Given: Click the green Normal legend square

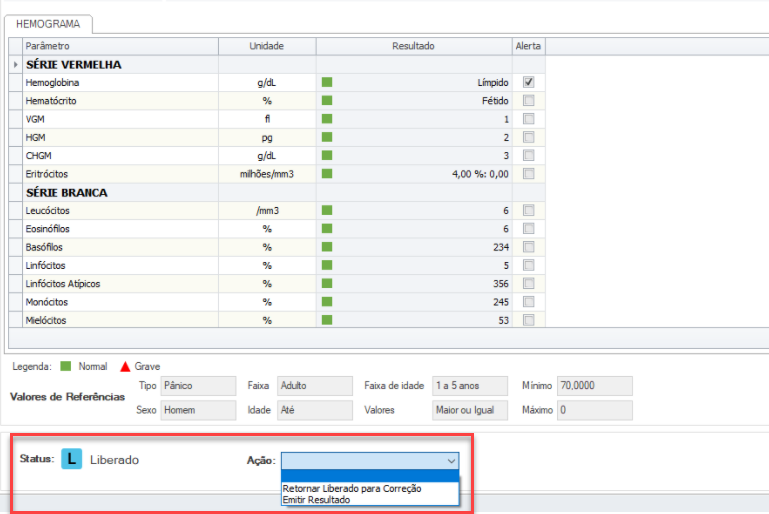Looking at the screenshot, I should click(x=66, y=366).
